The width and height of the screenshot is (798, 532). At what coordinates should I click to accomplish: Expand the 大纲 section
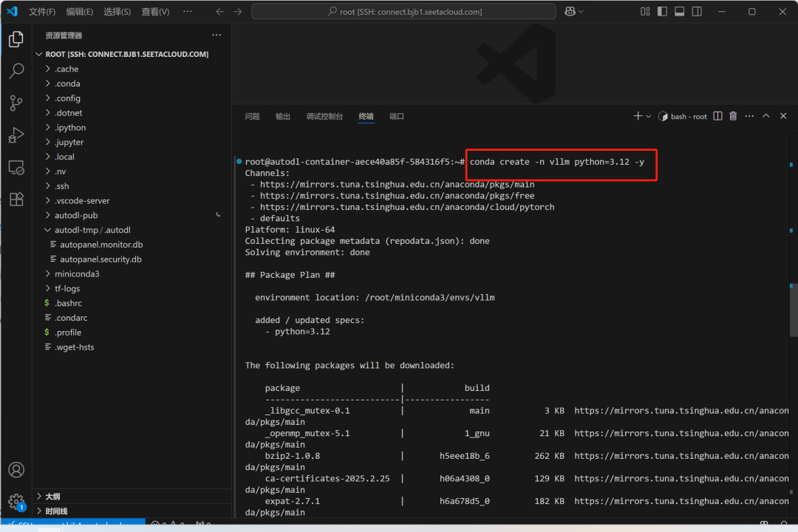point(132,497)
